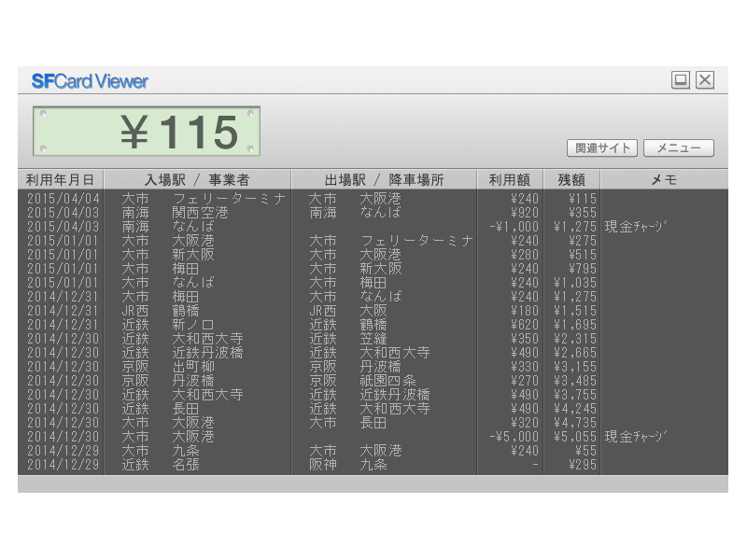The width and height of the screenshot is (747, 560).
Task: Click the -¥5,000 usage amount
Action: click(514, 437)
